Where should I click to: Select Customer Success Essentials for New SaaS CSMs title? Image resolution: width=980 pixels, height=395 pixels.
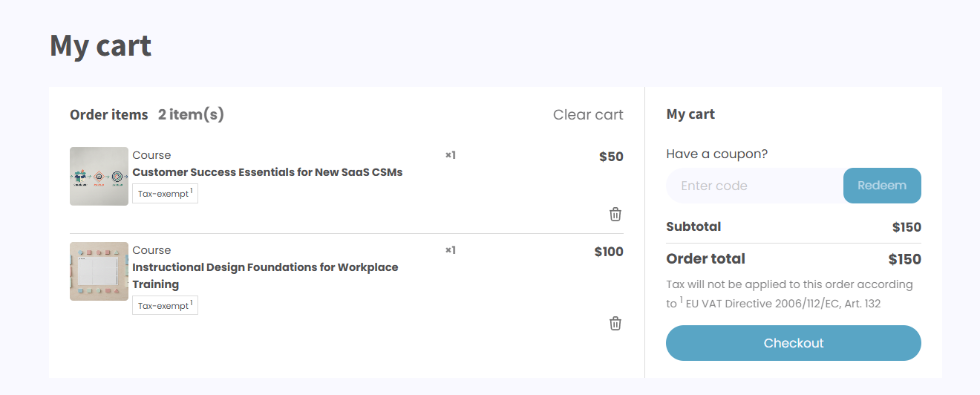267,172
